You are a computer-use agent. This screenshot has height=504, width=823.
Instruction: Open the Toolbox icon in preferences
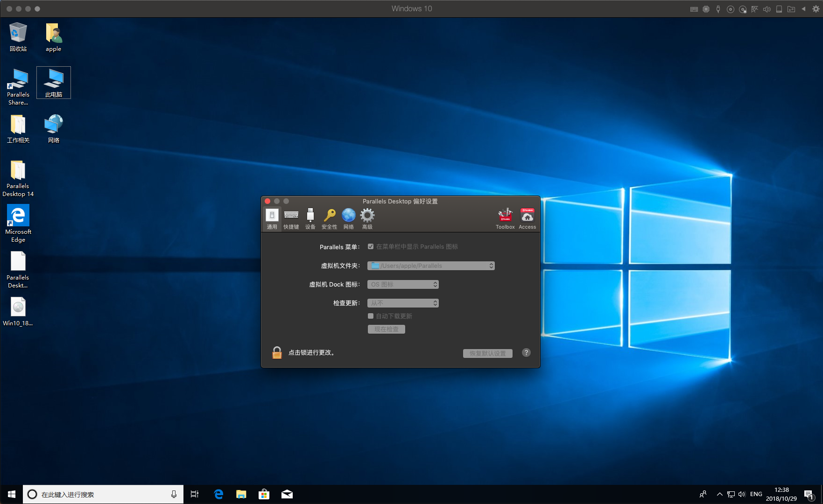(x=505, y=219)
